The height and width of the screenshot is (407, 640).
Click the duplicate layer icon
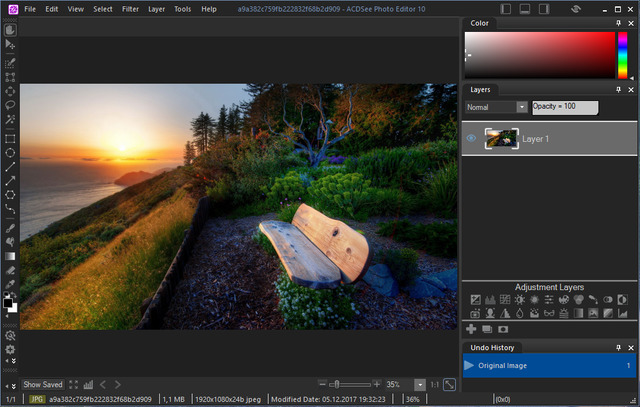(487, 329)
